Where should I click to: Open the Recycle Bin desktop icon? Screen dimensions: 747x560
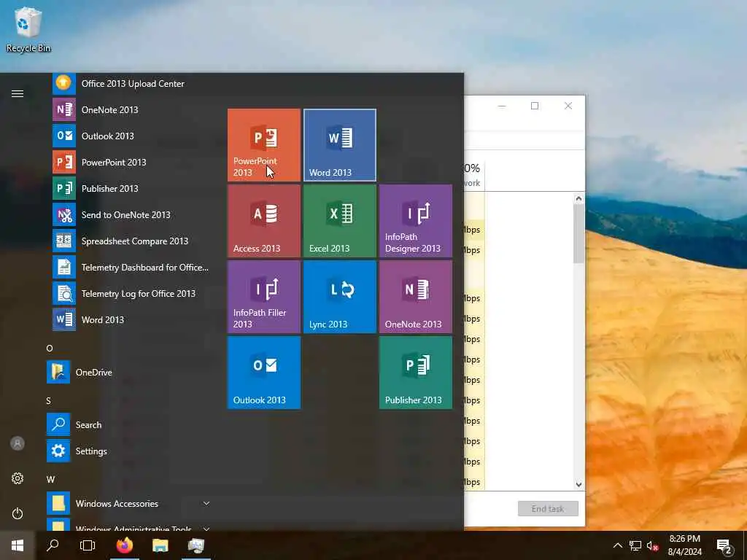click(28, 29)
